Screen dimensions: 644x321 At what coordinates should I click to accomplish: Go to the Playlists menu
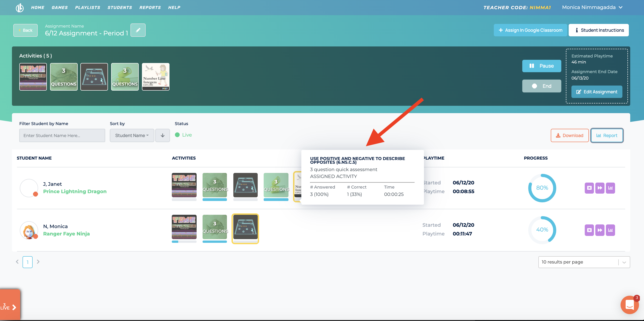(88, 8)
